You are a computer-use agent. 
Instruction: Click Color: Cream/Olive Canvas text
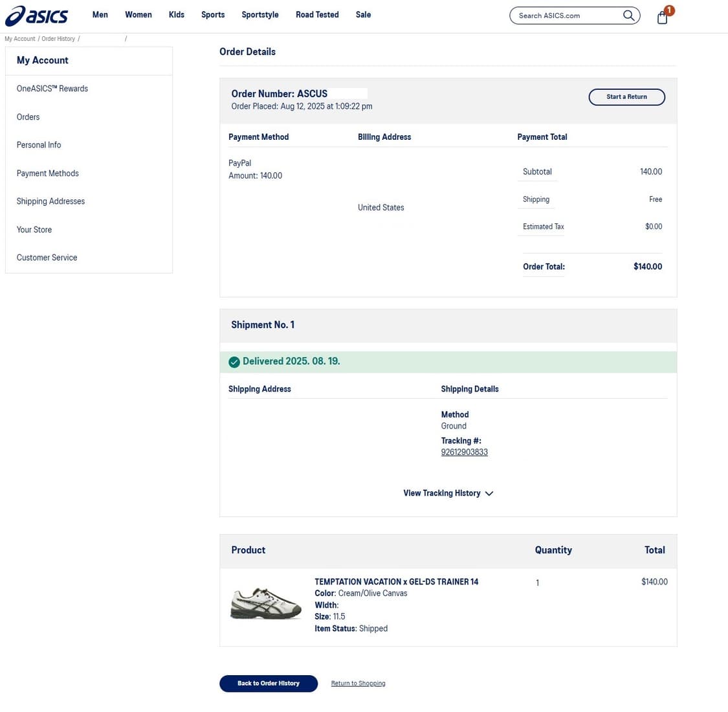click(x=360, y=593)
